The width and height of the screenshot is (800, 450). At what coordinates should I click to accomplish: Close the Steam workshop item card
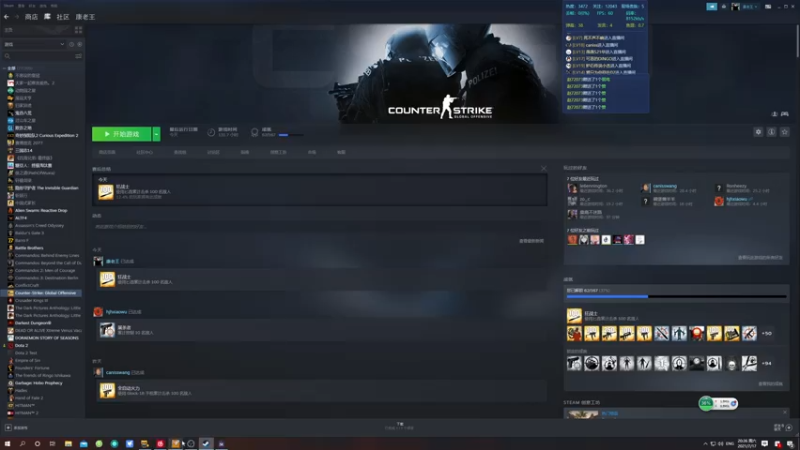coord(785,412)
